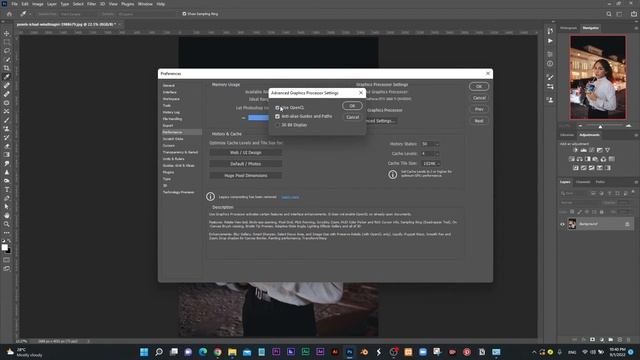640x360 pixels.
Task: Switch to the Channels tab
Action: 583,182
